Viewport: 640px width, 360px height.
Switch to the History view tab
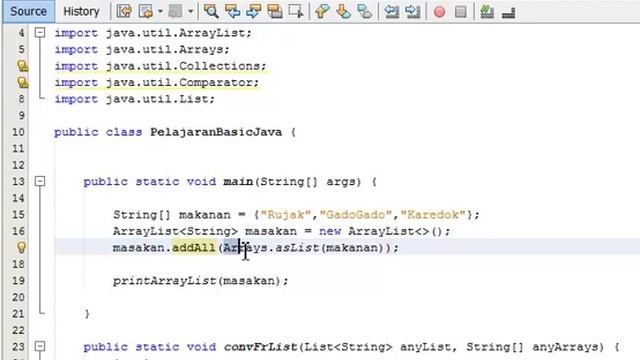pos(81,11)
